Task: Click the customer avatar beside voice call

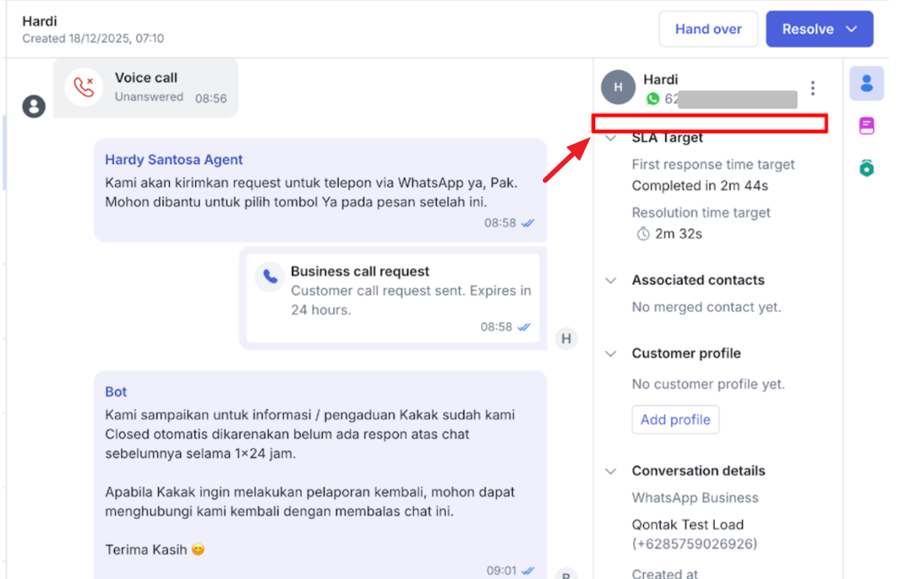Action: point(34,106)
